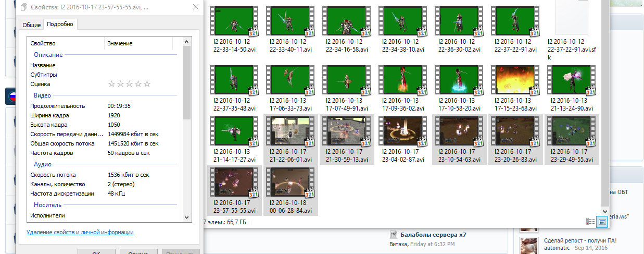The height and width of the screenshot is (254, 644).
Task: Pick l2 2016-10-17 23-20-26-83.avi thumbnail
Action: pos(515,131)
